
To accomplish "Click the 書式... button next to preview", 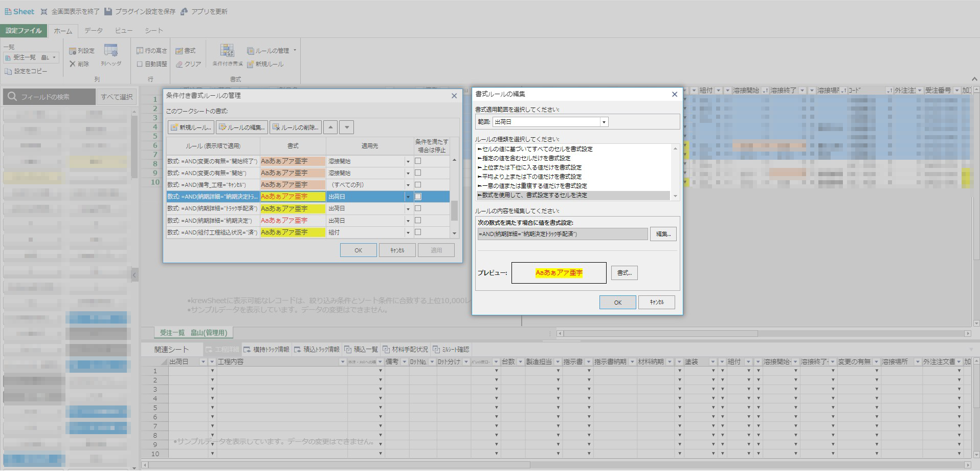I will point(624,273).
